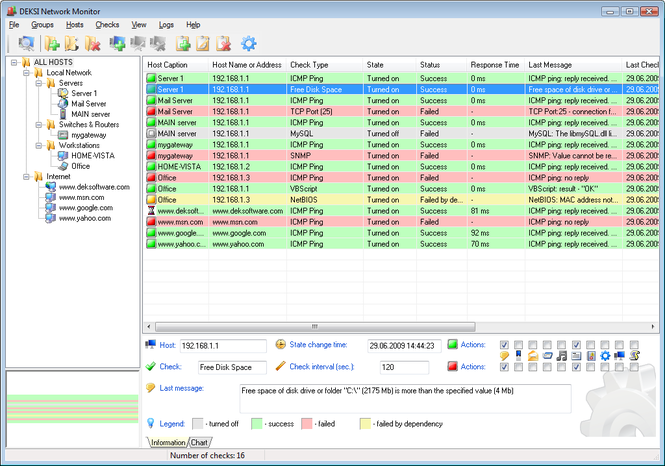Open settings via toolbar blue gear icon
This screenshot has width=665, height=466.
(249, 43)
